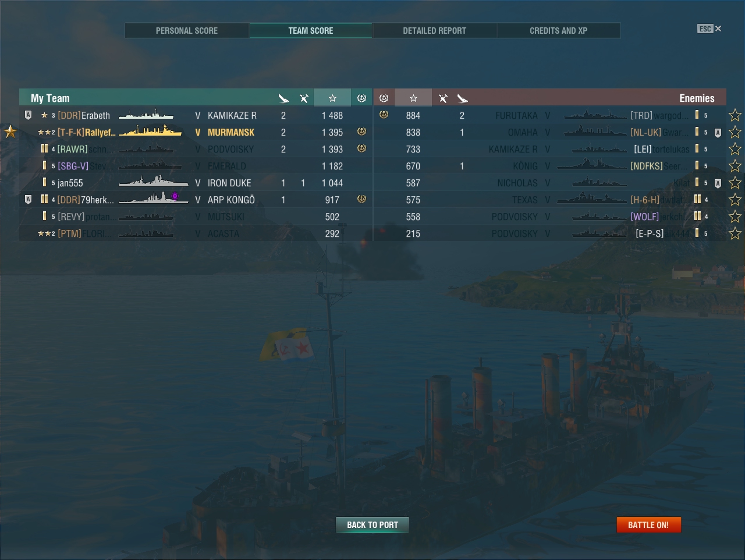This screenshot has height=560, width=745.
Task: Open the Personal Score tab
Action: click(x=187, y=30)
